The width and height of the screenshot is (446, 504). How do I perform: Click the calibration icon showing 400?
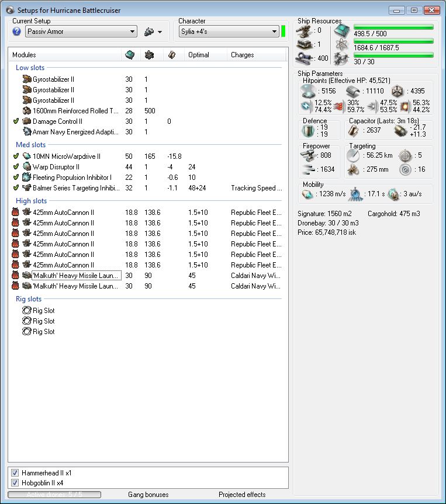pos(304,58)
